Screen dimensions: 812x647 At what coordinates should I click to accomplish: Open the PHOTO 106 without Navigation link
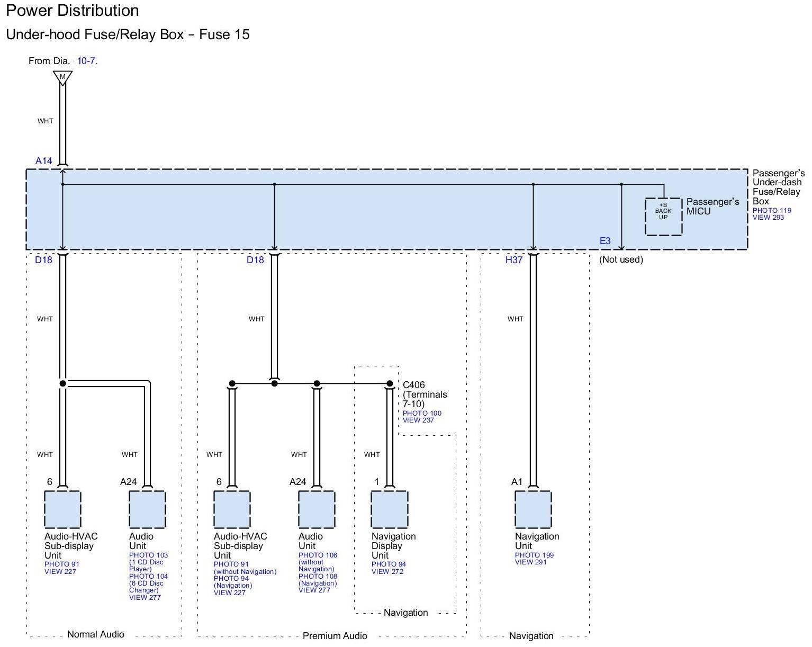[x=318, y=555]
